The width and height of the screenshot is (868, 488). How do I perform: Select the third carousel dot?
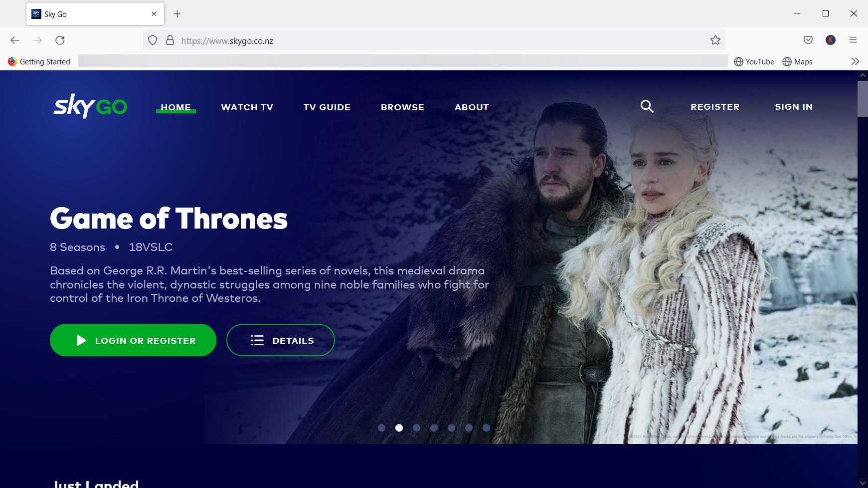tap(416, 428)
